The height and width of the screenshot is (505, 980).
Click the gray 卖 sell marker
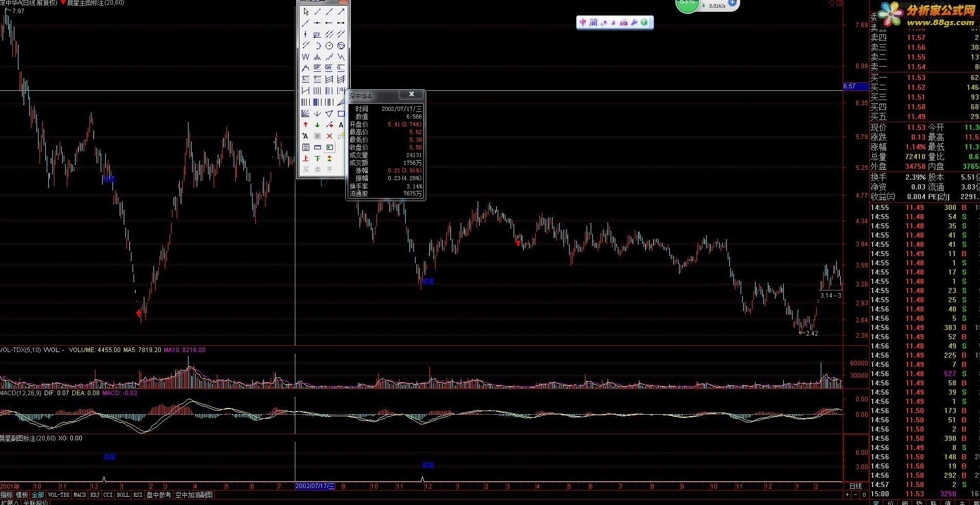[317, 170]
